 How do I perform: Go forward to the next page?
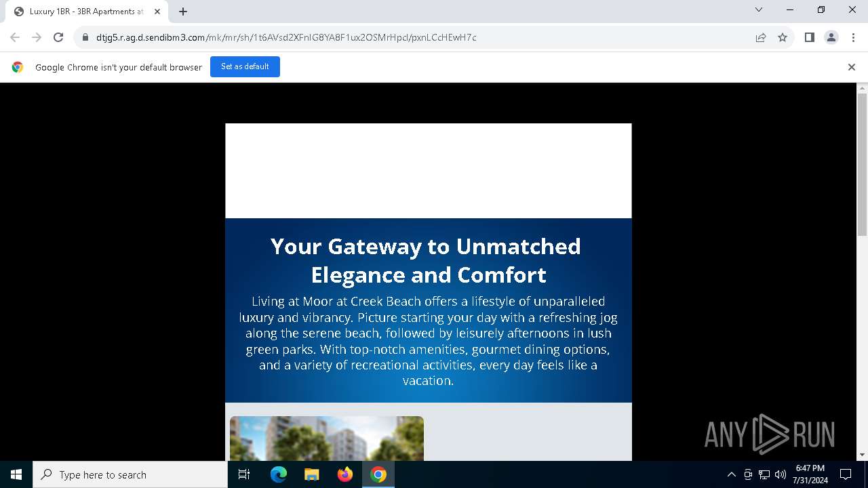pos(37,37)
